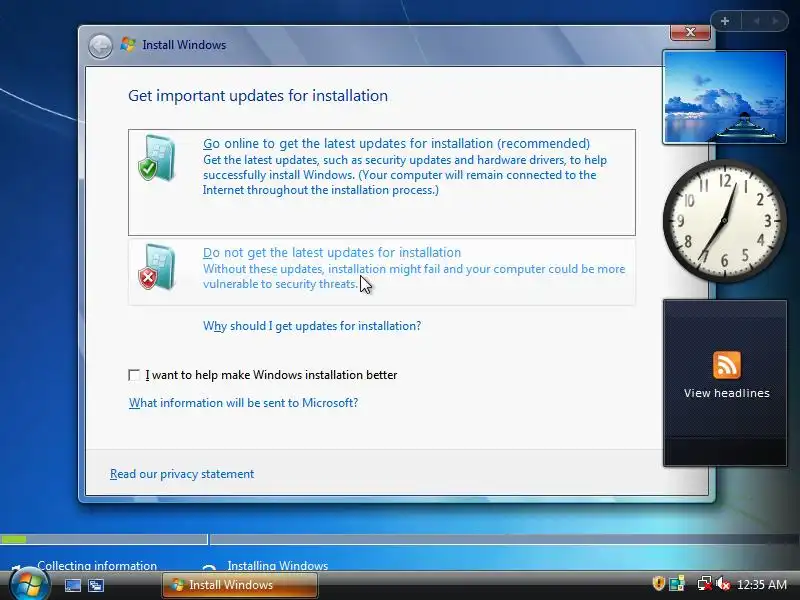
Task: Click the 'Get important updates for installation' heading
Action: click(x=258, y=96)
